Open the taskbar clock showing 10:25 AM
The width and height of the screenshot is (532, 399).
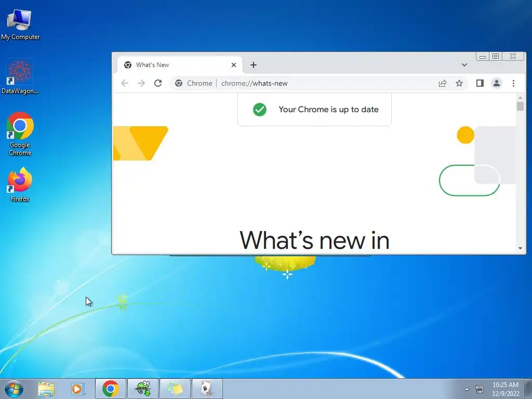pyautogui.click(x=505, y=389)
